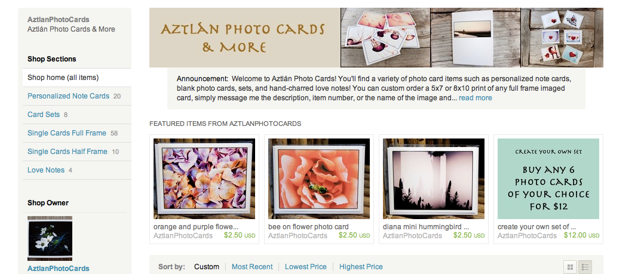Click the Aztlán Photo Cards banner
644x274 pixels.
(376, 38)
